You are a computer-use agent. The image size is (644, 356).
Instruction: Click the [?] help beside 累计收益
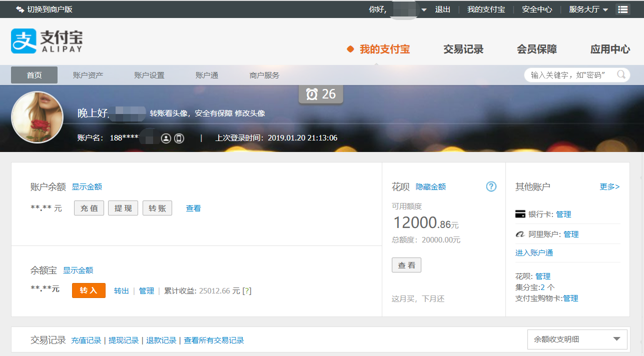point(247,291)
